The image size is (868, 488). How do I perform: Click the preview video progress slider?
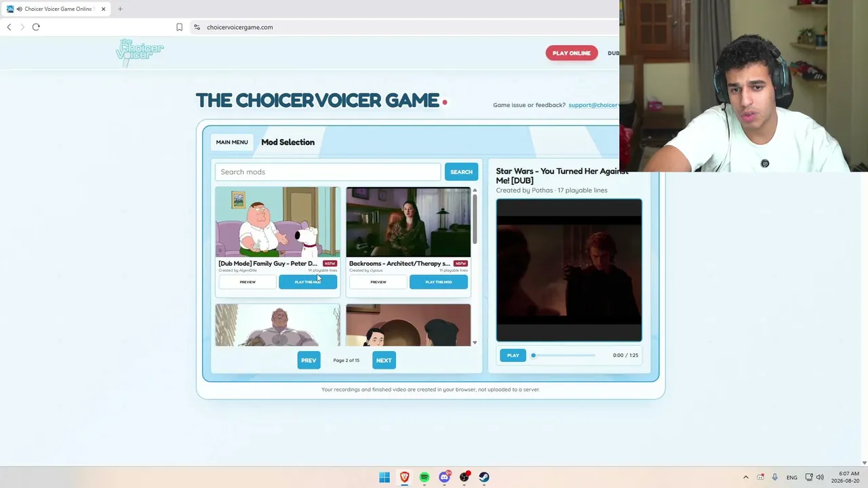pos(564,355)
